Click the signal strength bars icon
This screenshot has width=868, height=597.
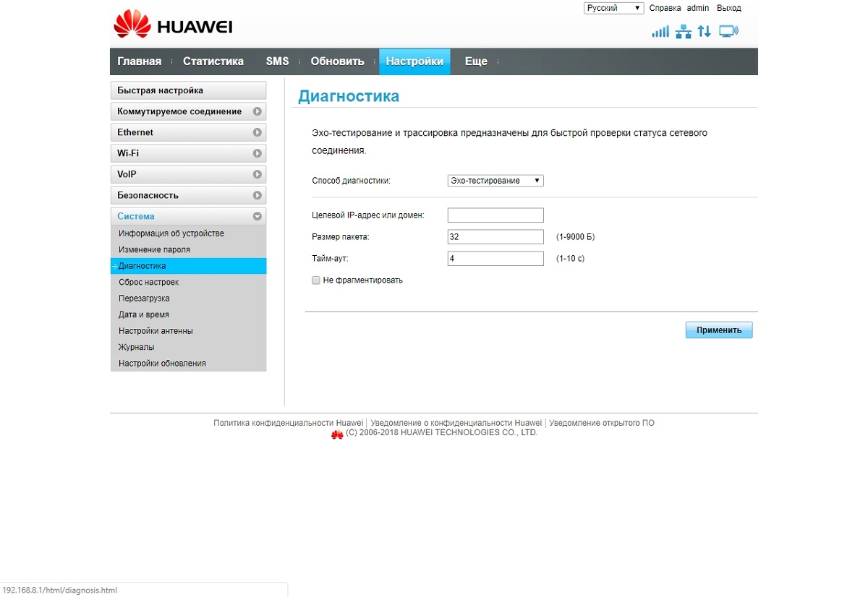[x=660, y=32]
